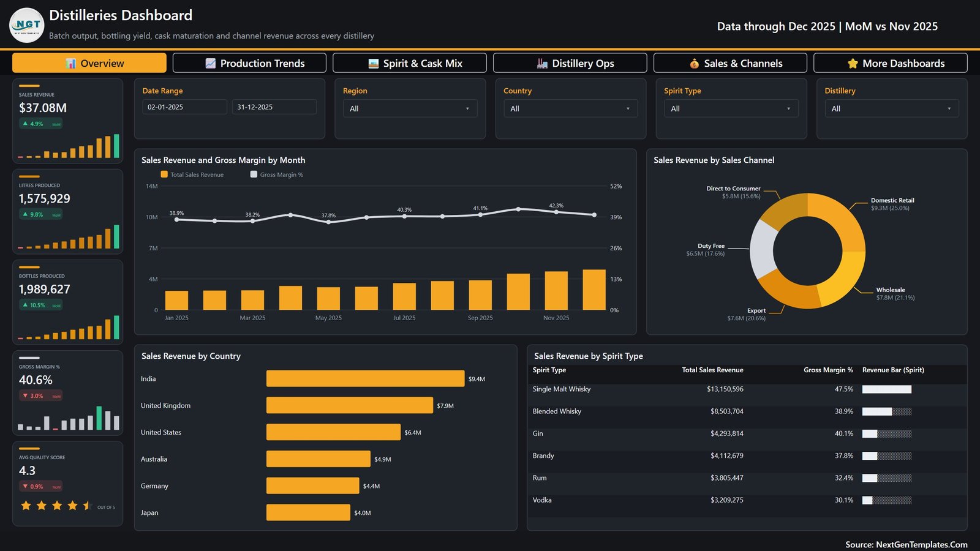Screen dimensions: 980x551
Task: Click the Gin revenue cell $4,293,814
Action: [727, 433]
